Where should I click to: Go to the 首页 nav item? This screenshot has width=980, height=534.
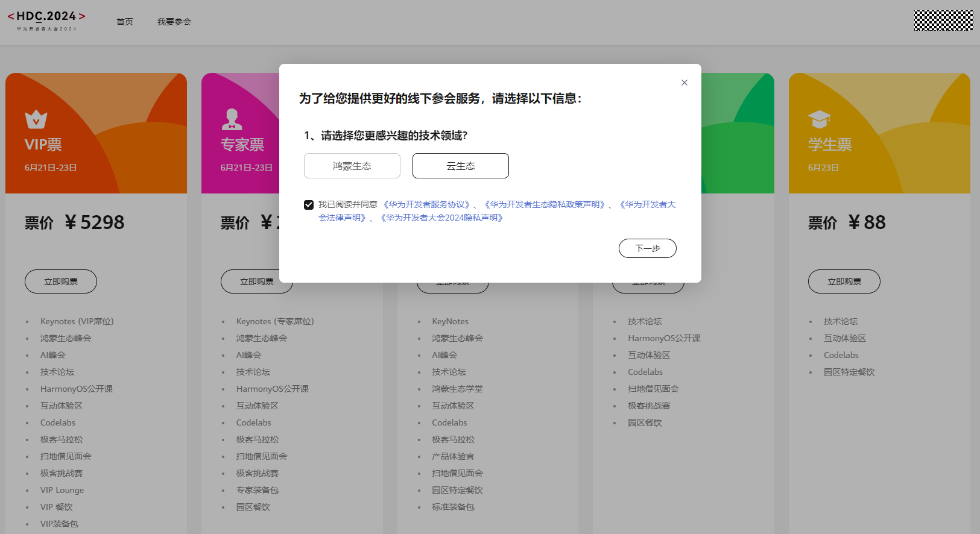[125, 22]
